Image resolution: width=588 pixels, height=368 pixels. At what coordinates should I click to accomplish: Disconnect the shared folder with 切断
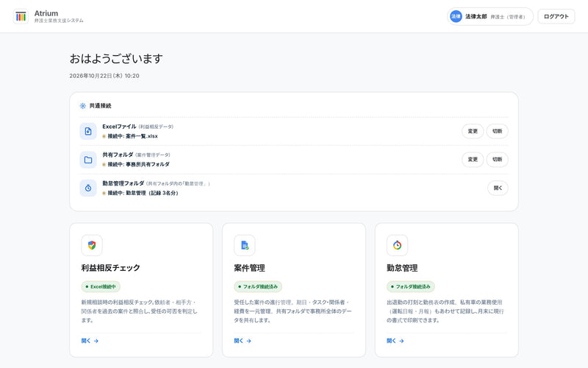[498, 160]
